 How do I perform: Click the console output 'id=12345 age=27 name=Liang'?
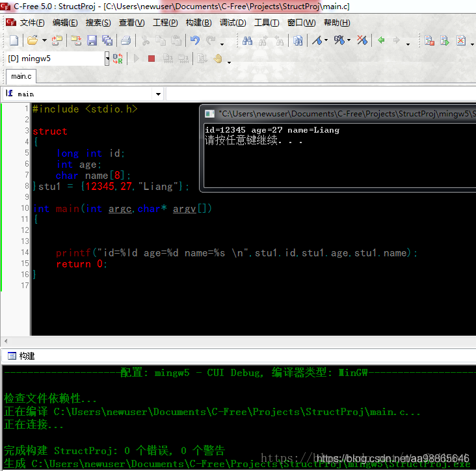click(x=272, y=130)
